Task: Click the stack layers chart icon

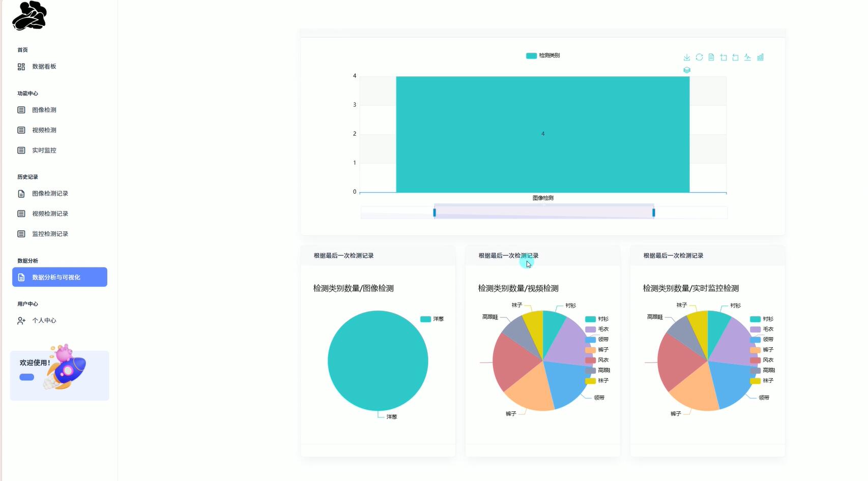Action: [x=687, y=70]
